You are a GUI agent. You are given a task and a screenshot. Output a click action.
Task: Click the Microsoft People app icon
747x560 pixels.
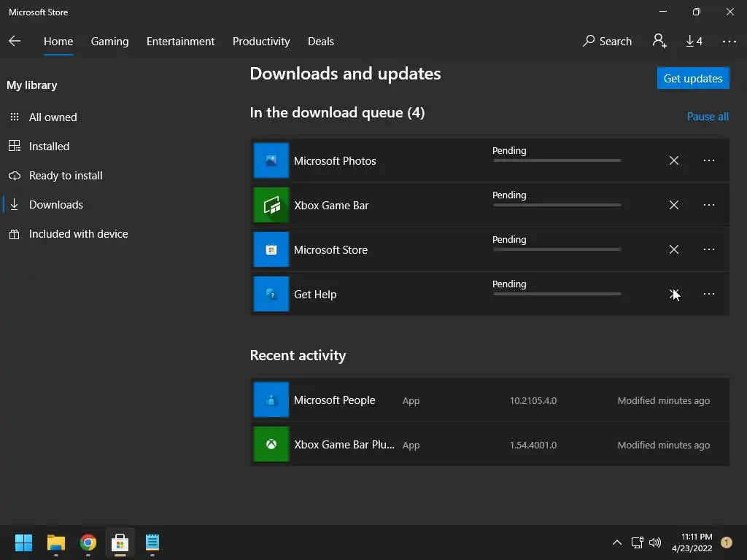point(271,400)
